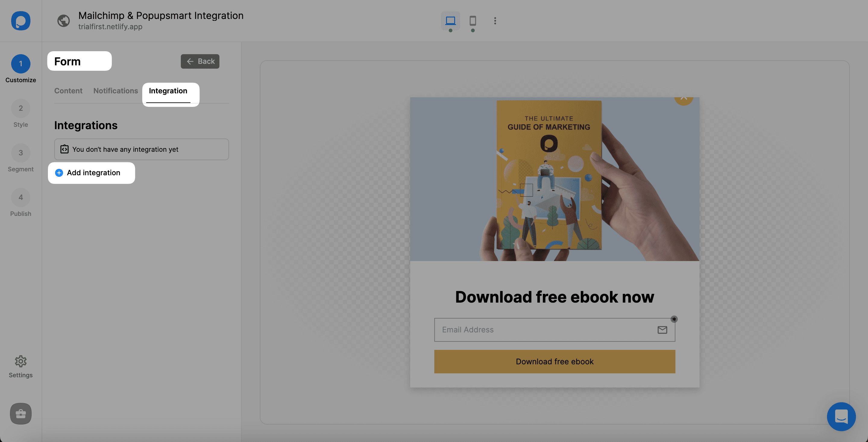868x442 pixels.
Task: Click the globe icon beside the campaign title
Action: click(63, 21)
